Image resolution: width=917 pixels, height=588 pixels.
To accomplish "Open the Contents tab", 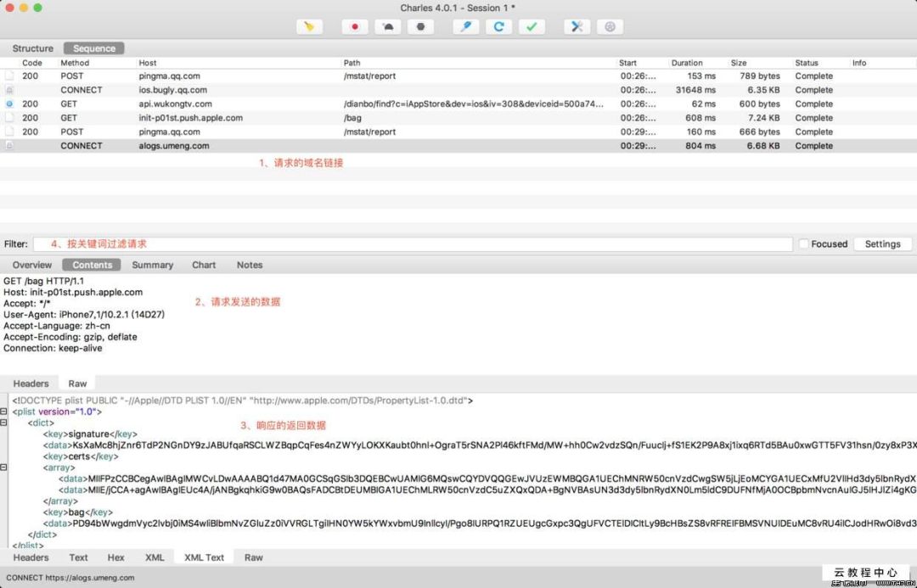I will click(x=92, y=265).
